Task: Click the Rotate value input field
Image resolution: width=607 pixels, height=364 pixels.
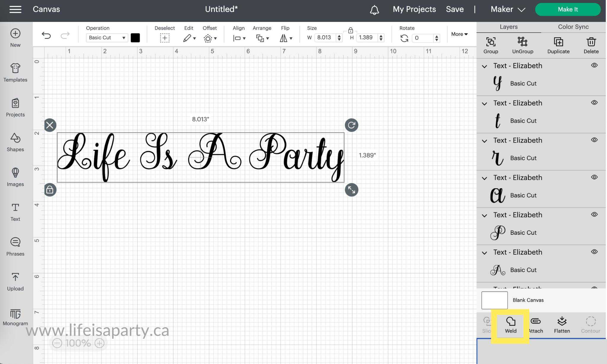Action: (423, 38)
